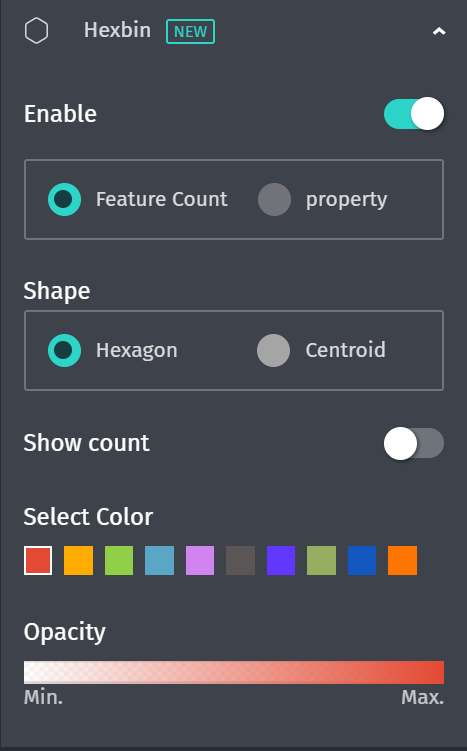Pick the light green color swatch
This screenshot has height=751, width=467.
click(x=119, y=560)
